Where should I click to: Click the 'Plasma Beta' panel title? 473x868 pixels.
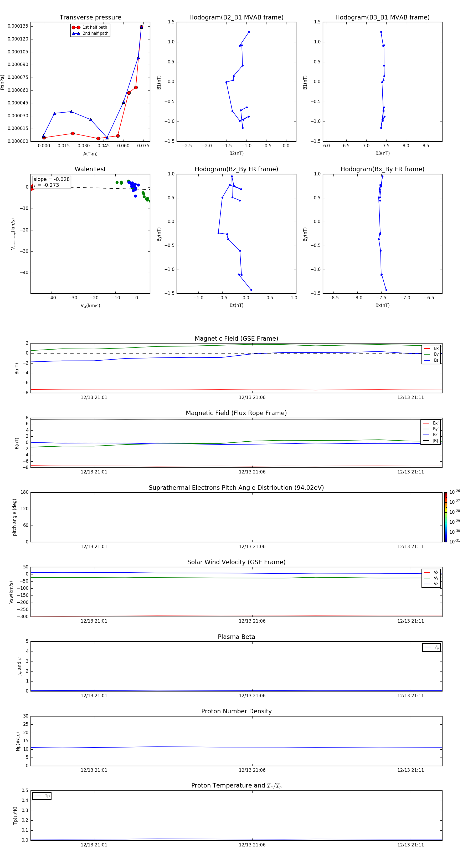pos(236,637)
